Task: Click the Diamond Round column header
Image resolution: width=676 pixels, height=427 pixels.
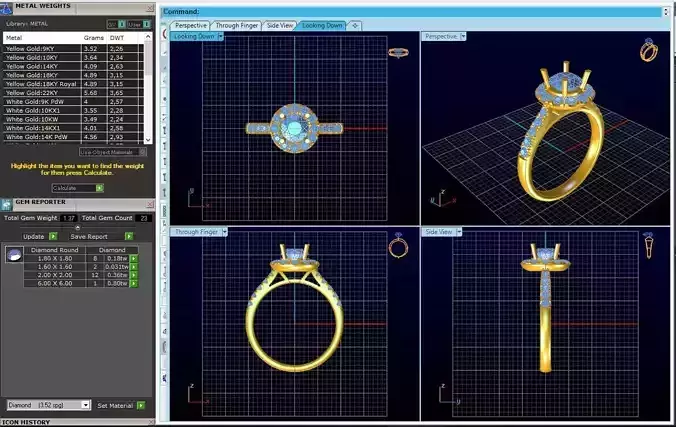Action: tap(54, 250)
